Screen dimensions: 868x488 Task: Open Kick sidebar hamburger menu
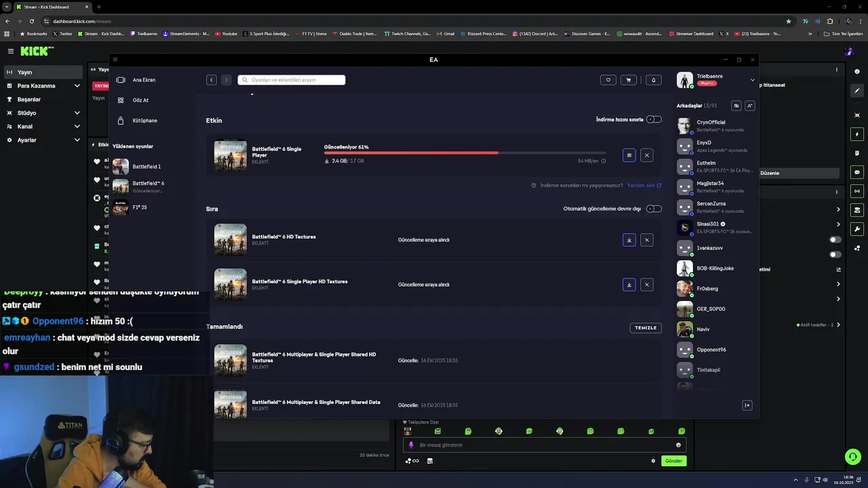tap(11, 52)
